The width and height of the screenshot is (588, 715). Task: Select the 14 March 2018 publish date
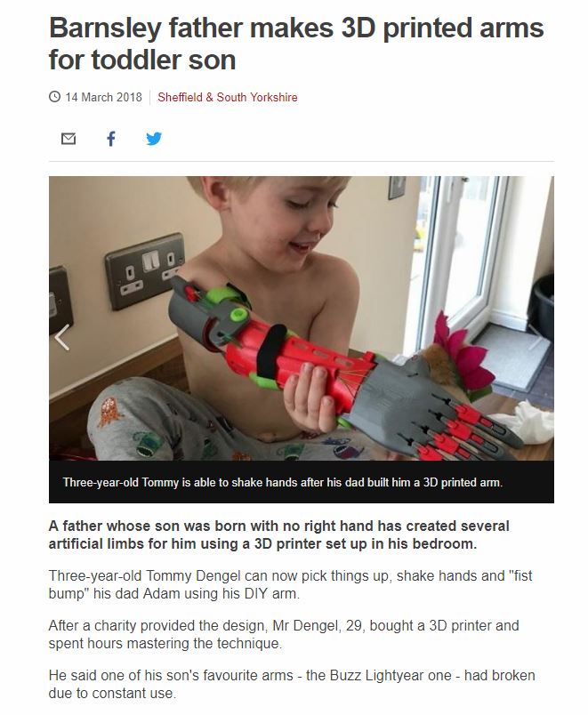(103, 97)
